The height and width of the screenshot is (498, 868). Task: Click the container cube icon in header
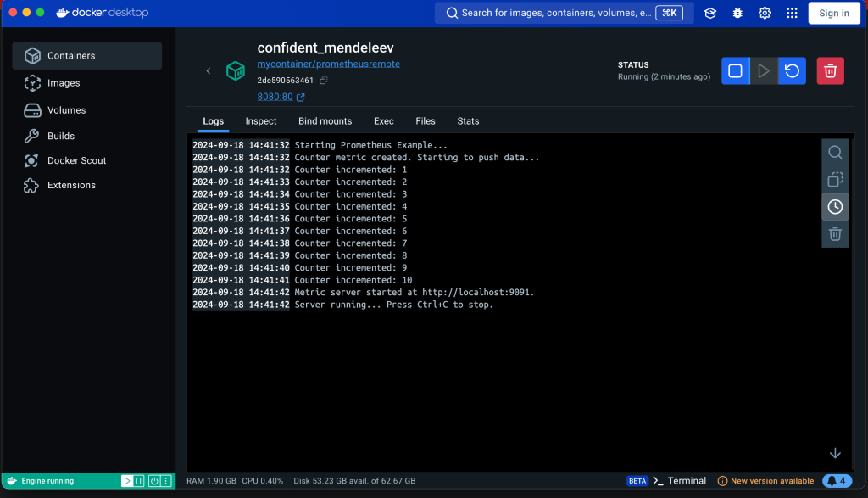[x=236, y=71]
